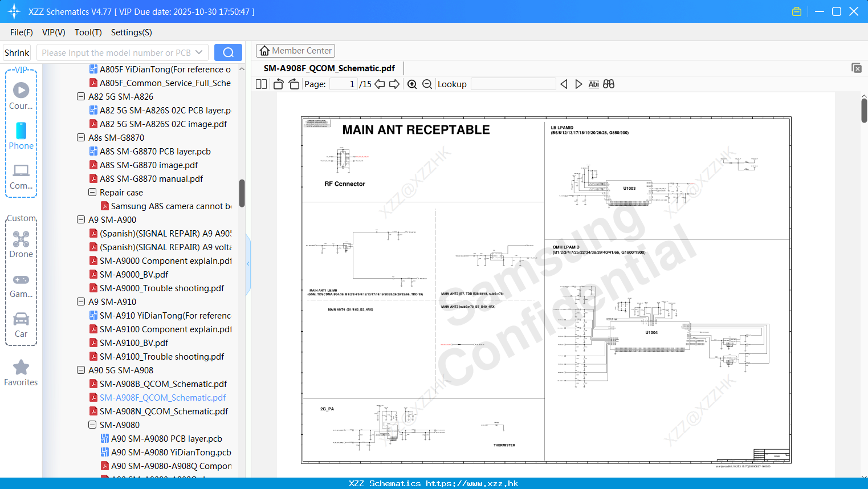Click the document vertical scrollbar thumb
Viewport: 868px width, 489px height.
click(864, 111)
